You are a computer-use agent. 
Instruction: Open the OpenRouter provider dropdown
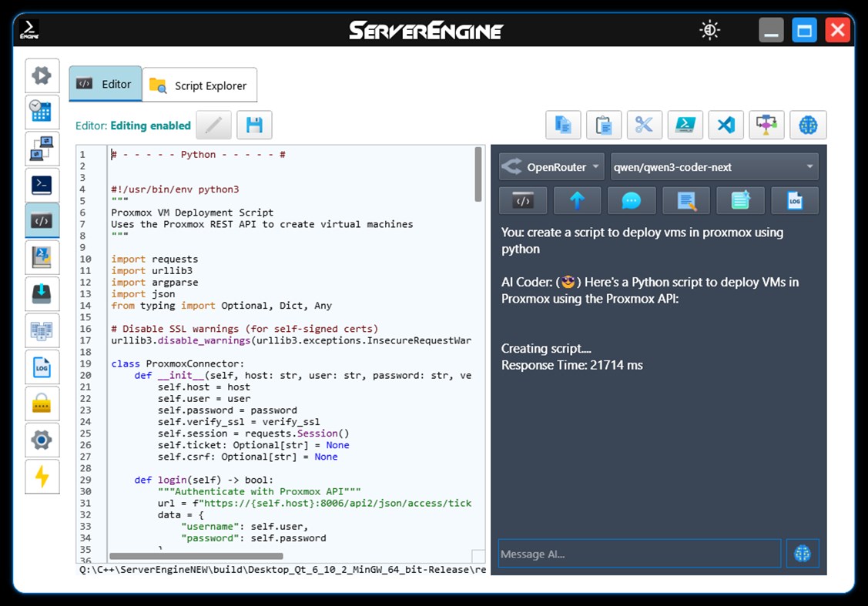[x=551, y=166]
